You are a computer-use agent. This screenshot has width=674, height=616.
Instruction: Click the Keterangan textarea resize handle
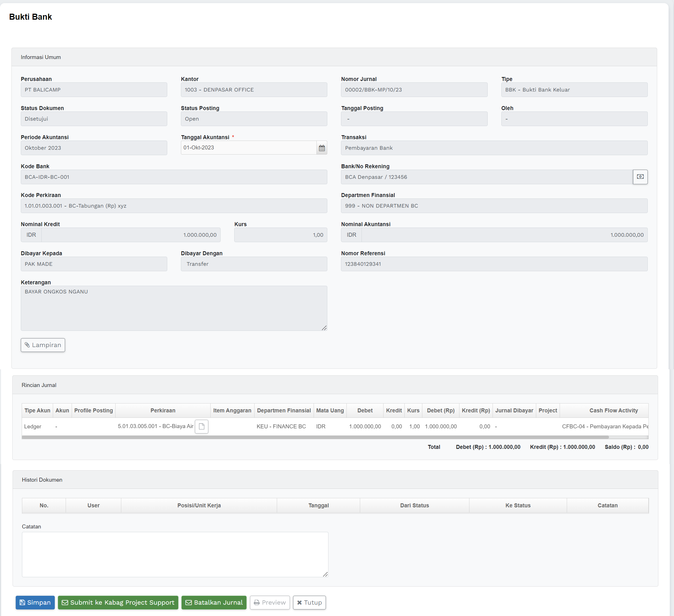point(324,328)
